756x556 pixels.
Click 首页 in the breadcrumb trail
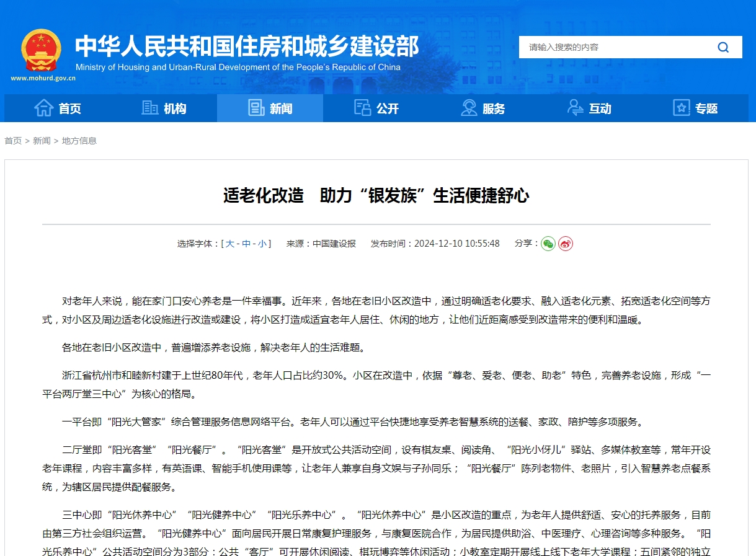coord(13,141)
